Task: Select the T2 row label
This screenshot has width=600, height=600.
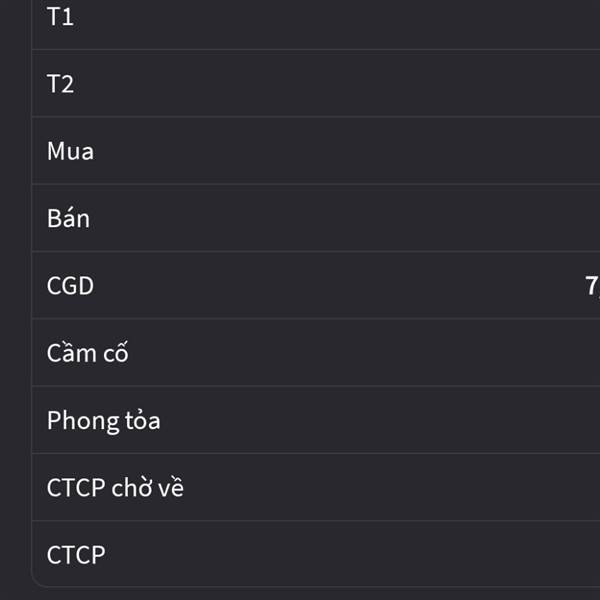Action: pos(60,84)
